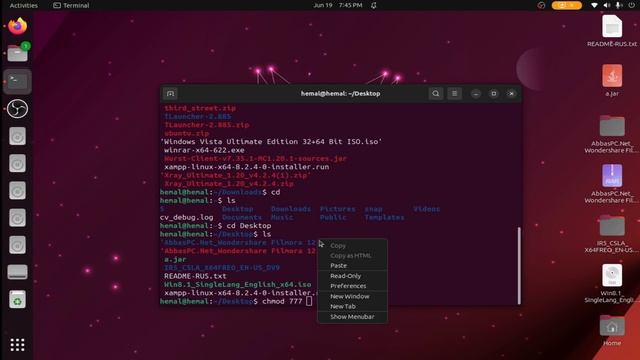Click 'README-RUS.txt' text in terminal listing
640x360 pixels.
[195, 276]
